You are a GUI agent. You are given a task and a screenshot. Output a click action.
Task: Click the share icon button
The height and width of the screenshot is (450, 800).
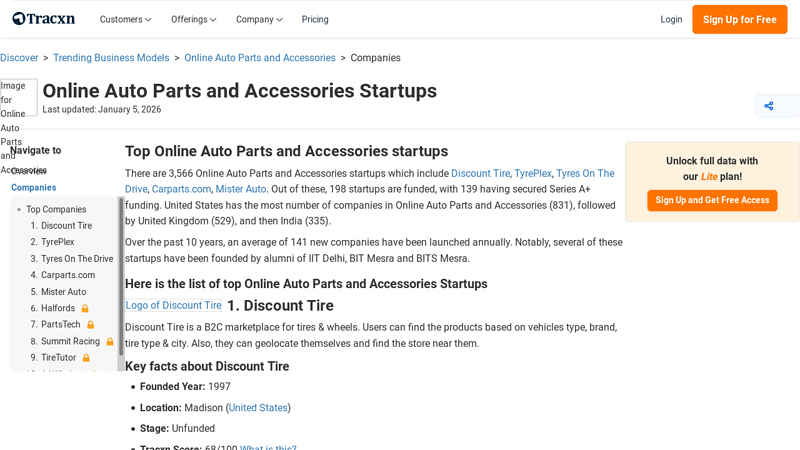pos(769,106)
